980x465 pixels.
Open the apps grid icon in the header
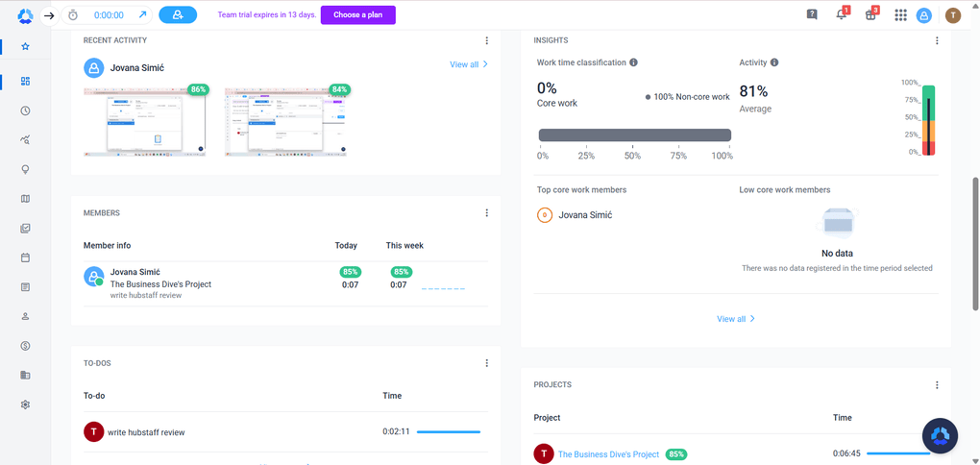tap(900, 15)
